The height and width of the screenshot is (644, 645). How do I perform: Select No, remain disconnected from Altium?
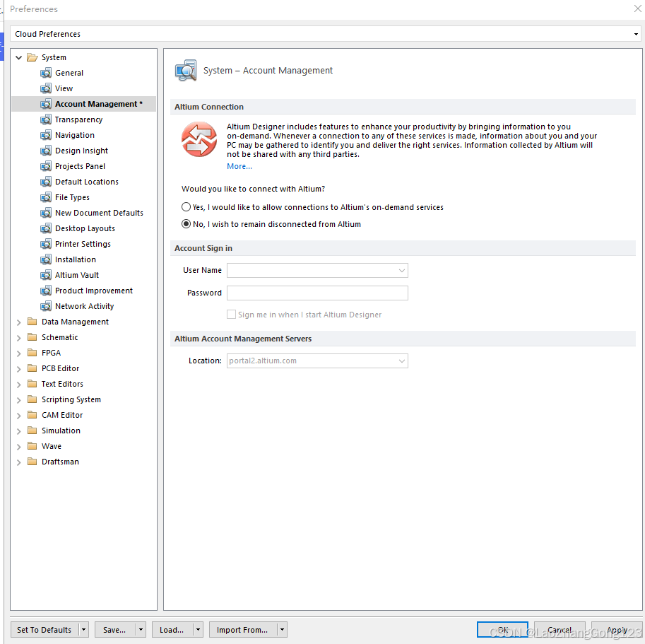186,224
